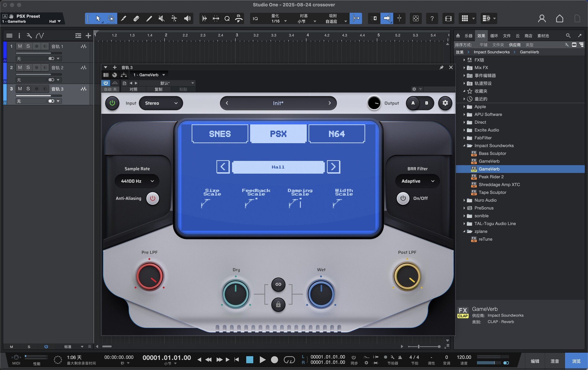Mute track 音轨 1
Screen dimensions: 588x370
(20, 46)
